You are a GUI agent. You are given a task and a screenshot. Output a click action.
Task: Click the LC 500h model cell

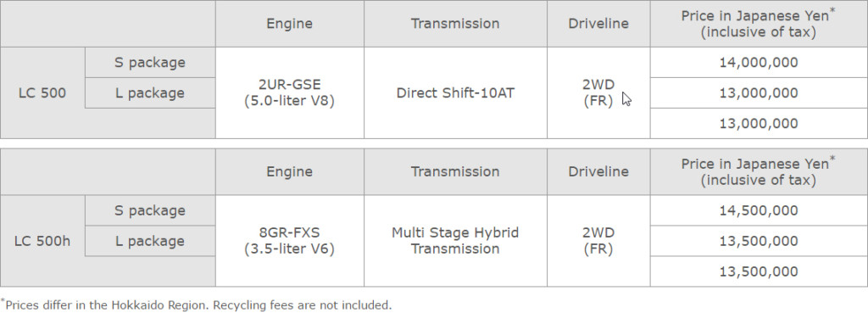tap(42, 241)
